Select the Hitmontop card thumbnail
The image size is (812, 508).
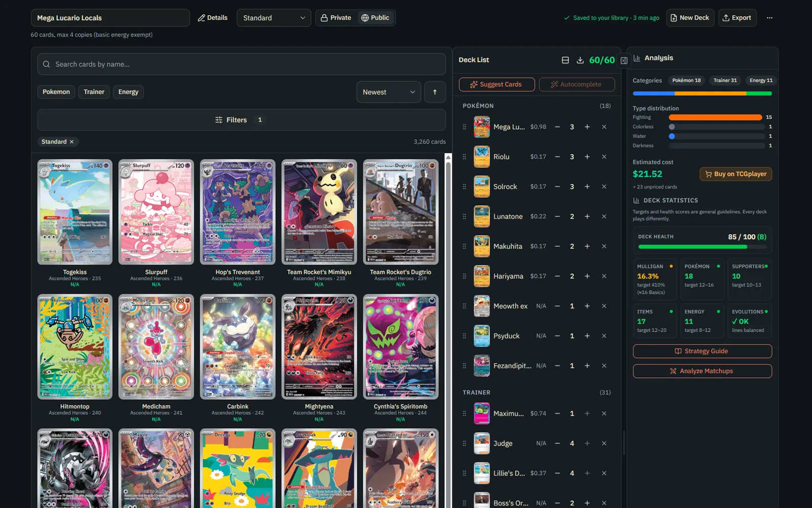click(75, 347)
